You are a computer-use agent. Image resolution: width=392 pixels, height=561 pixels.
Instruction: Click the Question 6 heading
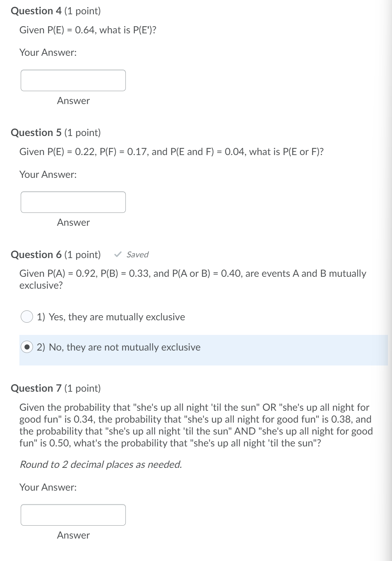click(x=56, y=254)
